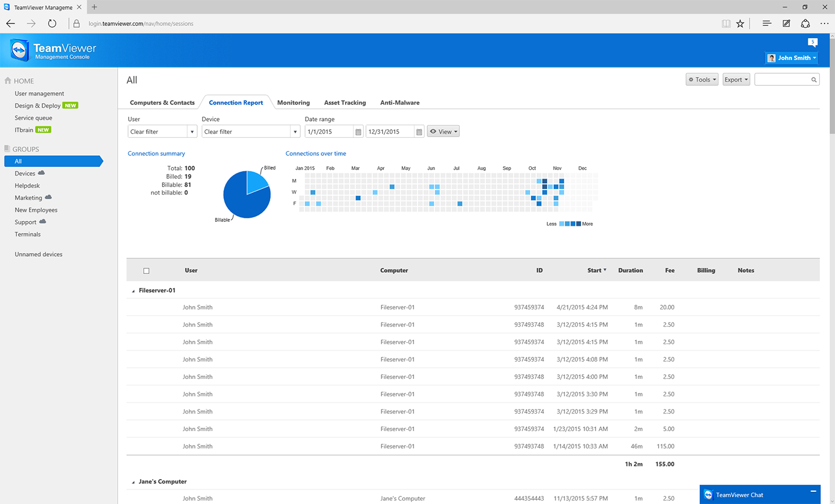Sort connections by the Start column
Viewport: 835px width, 504px height.
click(x=595, y=271)
